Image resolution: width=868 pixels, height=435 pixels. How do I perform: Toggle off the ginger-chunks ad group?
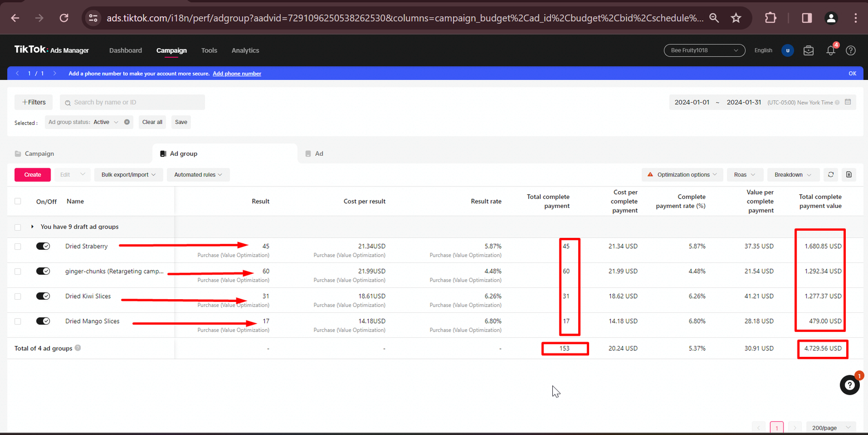pos(43,271)
